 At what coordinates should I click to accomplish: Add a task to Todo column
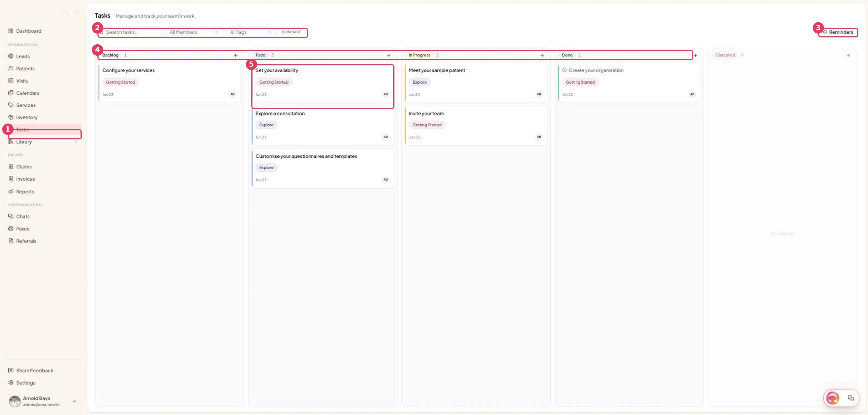click(389, 55)
